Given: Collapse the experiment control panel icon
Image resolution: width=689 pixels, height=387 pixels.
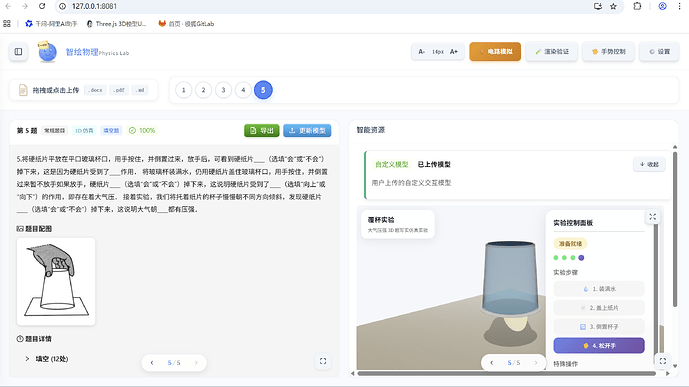Looking at the screenshot, I should [x=653, y=217].
